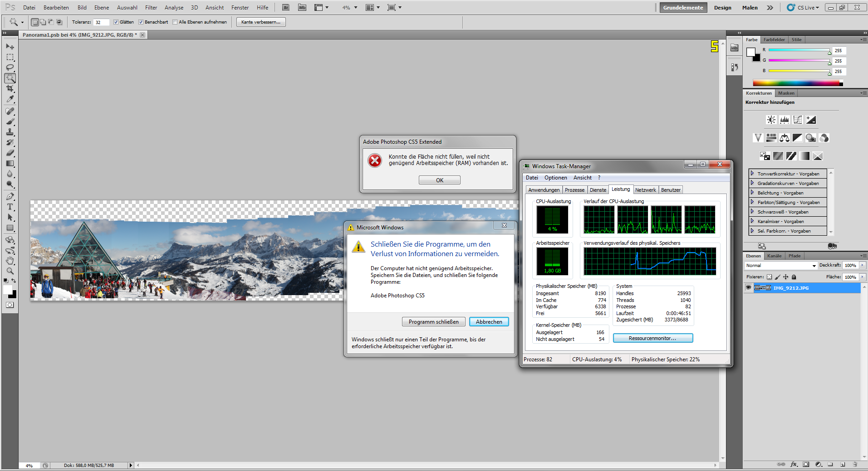Click the Toleranz input field

point(101,22)
